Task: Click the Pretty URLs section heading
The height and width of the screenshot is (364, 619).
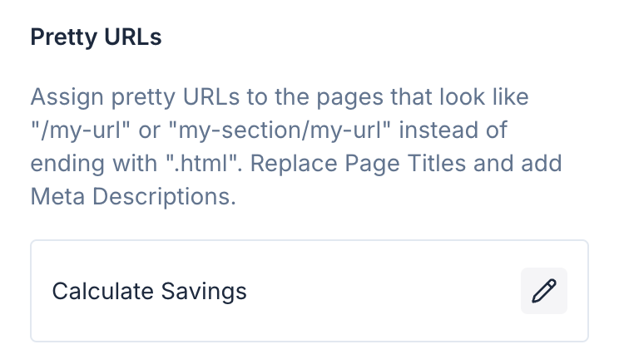Action: point(96,40)
